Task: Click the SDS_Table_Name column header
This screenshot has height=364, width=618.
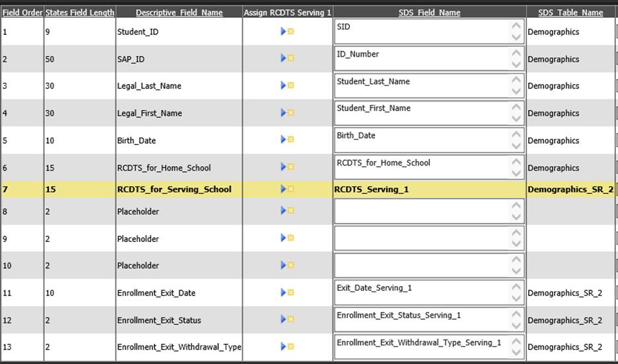Action: [x=570, y=13]
